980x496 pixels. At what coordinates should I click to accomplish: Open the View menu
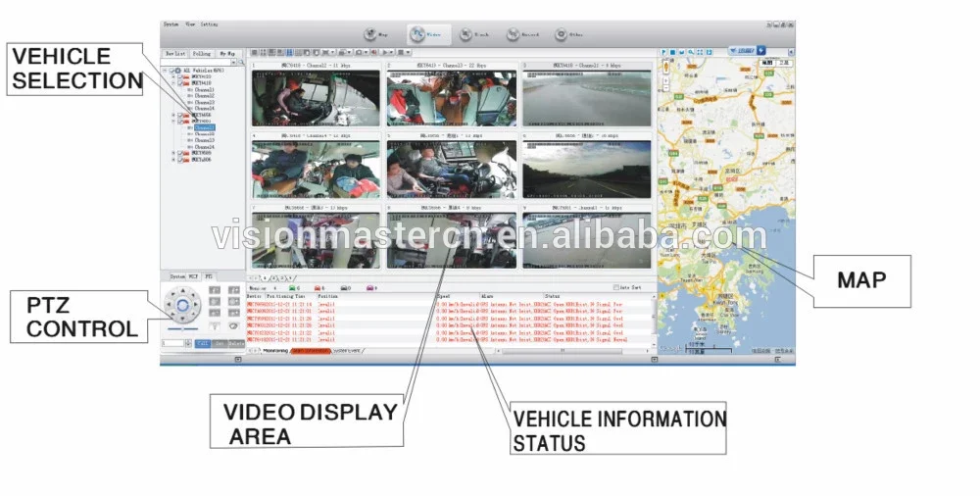[191, 25]
